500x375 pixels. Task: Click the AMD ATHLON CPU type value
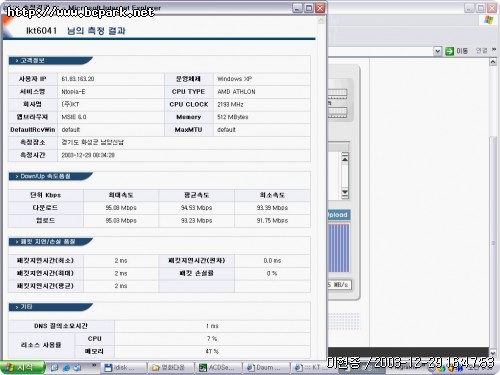click(x=236, y=91)
